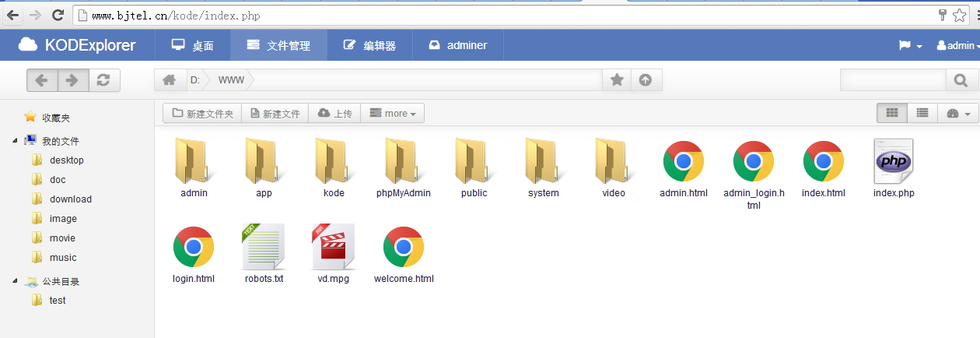Open the public folder icon
The width and height of the screenshot is (980, 338).
click(x=473, y=161)
